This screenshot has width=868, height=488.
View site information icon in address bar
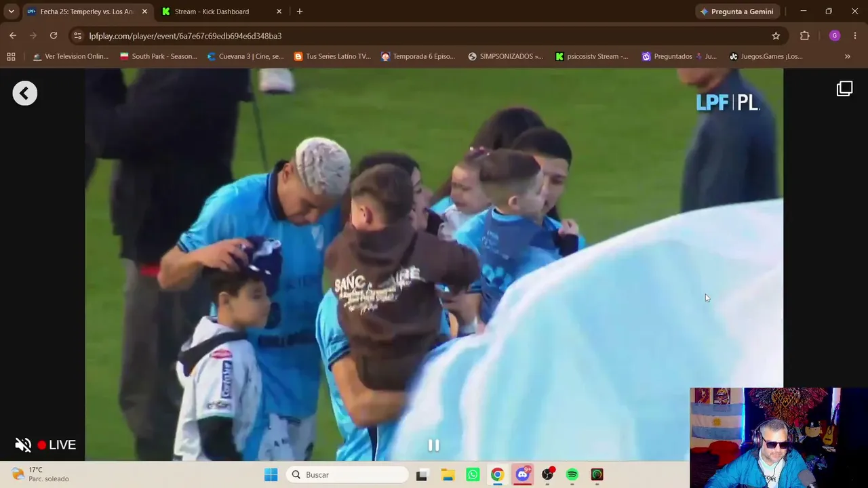point(77,36)
